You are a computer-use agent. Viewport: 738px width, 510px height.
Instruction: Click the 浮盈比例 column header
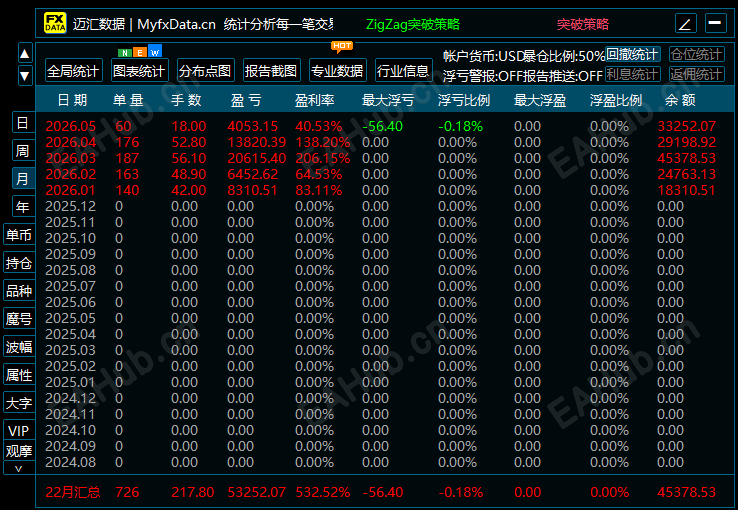pos(616,100)
